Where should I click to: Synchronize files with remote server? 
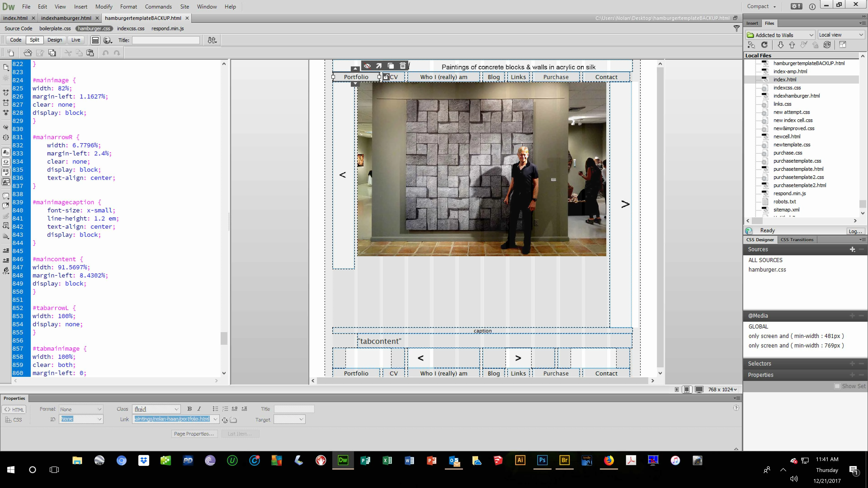827,45
